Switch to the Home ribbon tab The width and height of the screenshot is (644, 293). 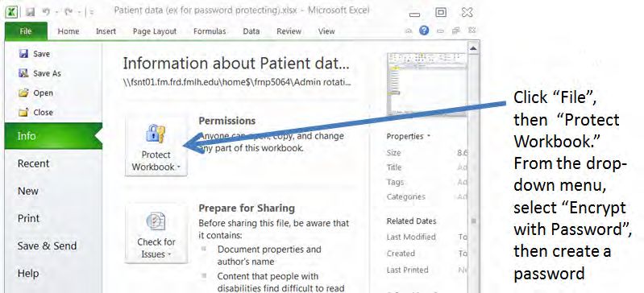click(x=69, y=31)
